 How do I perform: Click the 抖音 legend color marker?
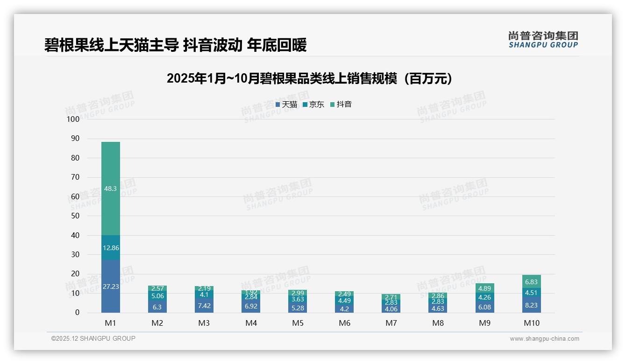333,105
